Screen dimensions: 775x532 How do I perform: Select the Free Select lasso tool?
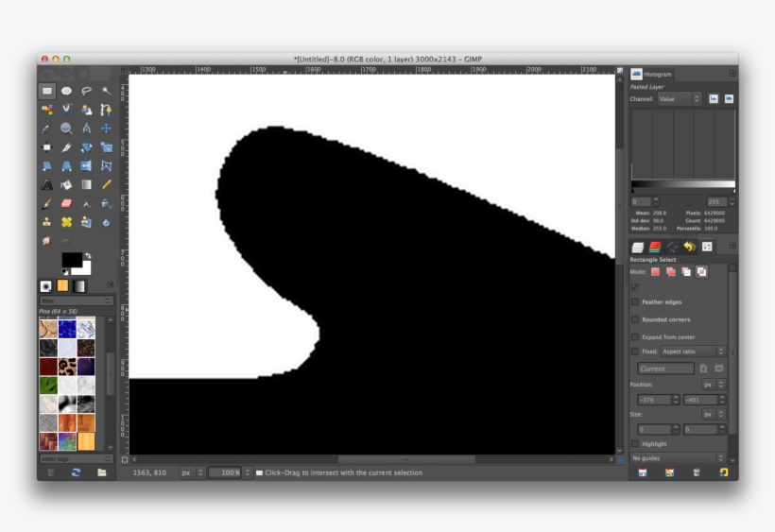86,91
